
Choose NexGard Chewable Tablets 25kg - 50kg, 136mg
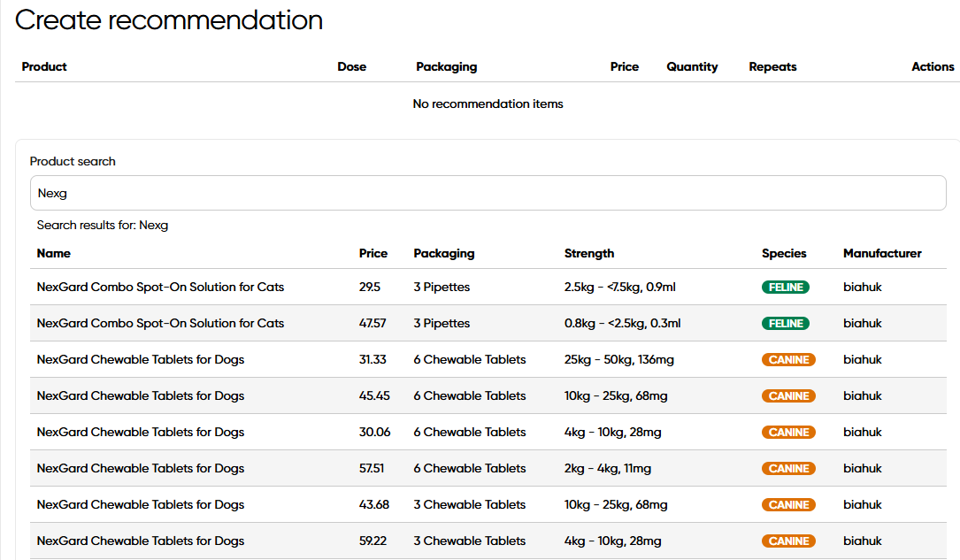[141, 360]
